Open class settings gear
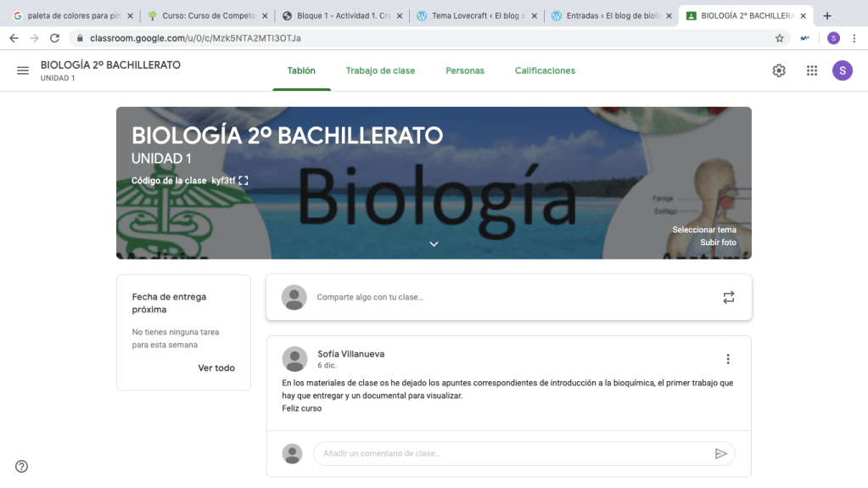Image resolution: width=868 pixels, height=488 pixels. pos(779,70)
